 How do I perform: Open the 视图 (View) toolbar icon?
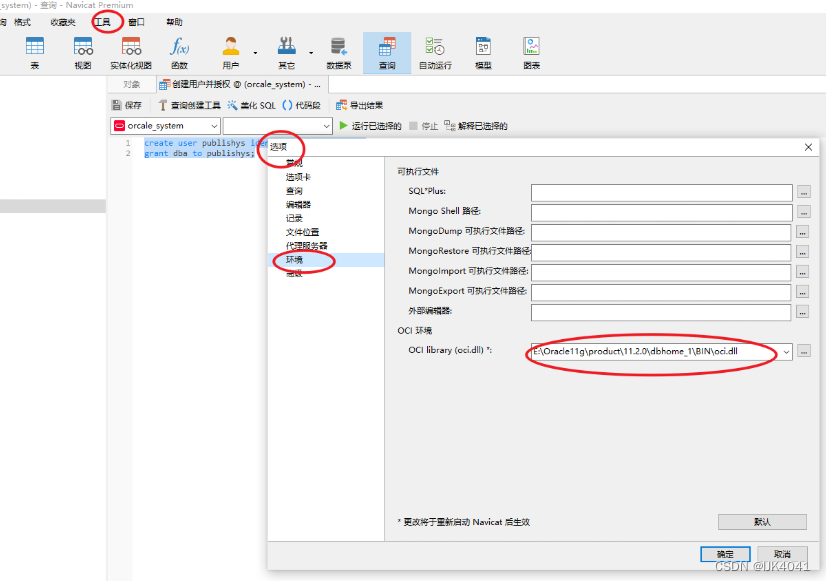click(x=83, y=53)
